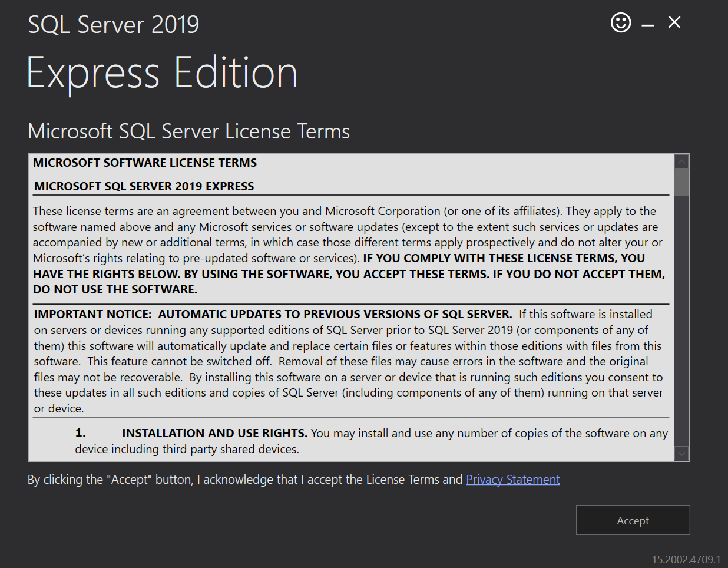Open the Privacy Statement link
This screenshot has height=568, width=728.
[x=513, y=480]
